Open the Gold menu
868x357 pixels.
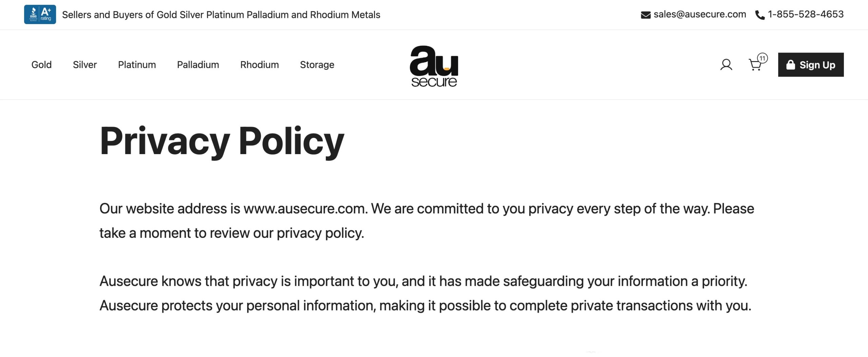click(41, 65)
